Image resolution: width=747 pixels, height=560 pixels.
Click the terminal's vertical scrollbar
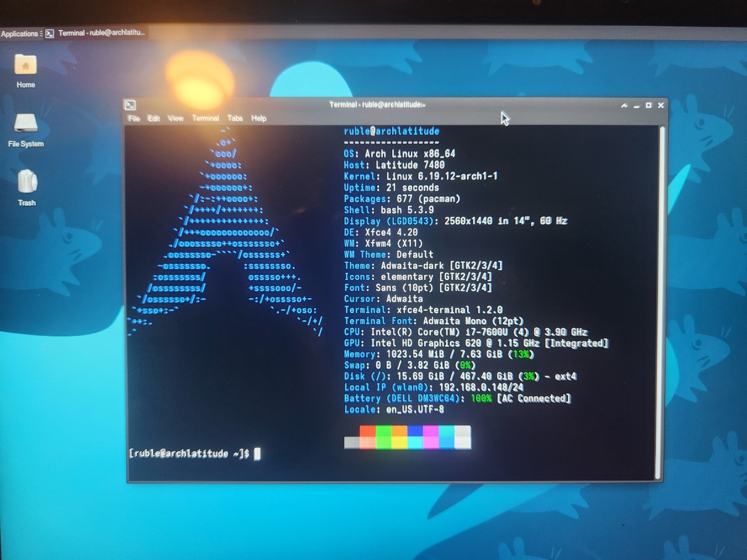[x=659, y=303]
